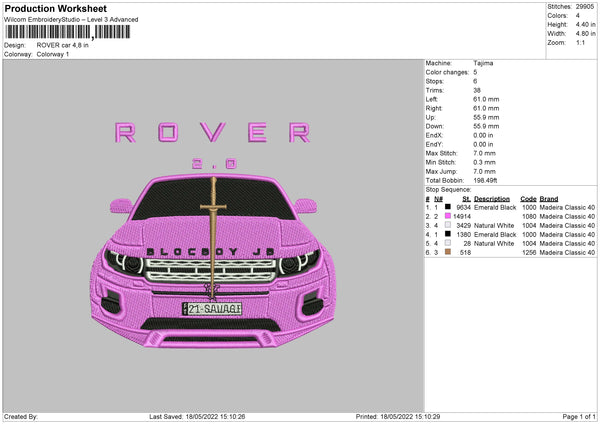Click the 'Description' column header
Image resolution: width=600 pixels, height=424 pixels.
click(x=492, y=199)
